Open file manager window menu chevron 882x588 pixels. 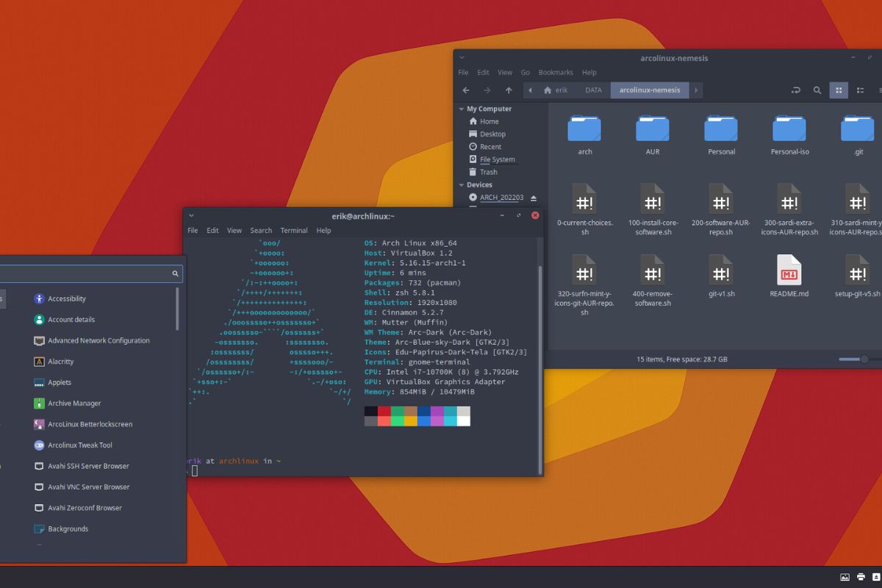tap(462, 57)
